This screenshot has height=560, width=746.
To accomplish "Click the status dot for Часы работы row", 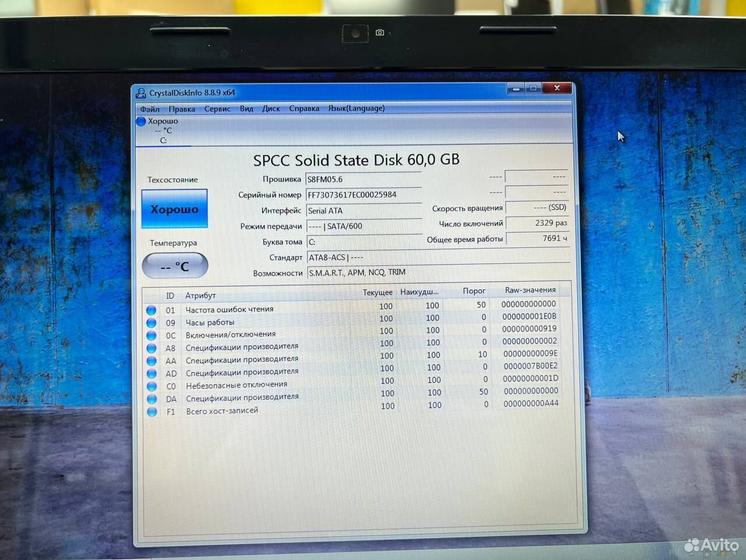I will coord(151,323).
